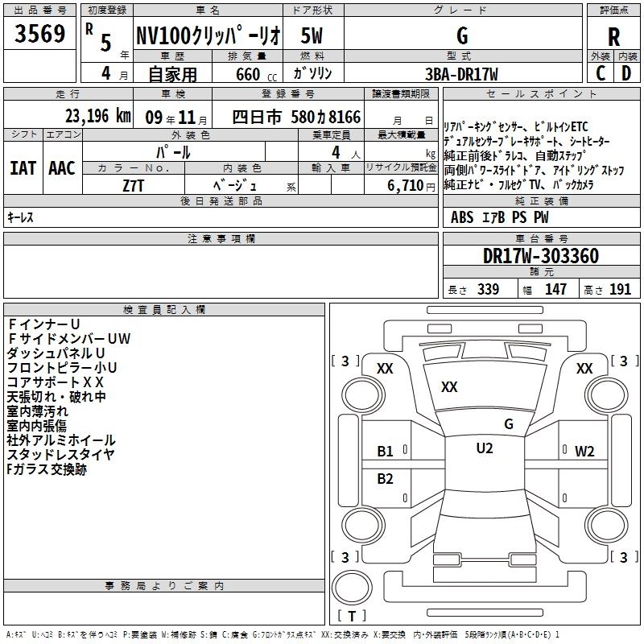Click the G mark on the windshield
Screen dimensions: 644x644
point(509,424)
